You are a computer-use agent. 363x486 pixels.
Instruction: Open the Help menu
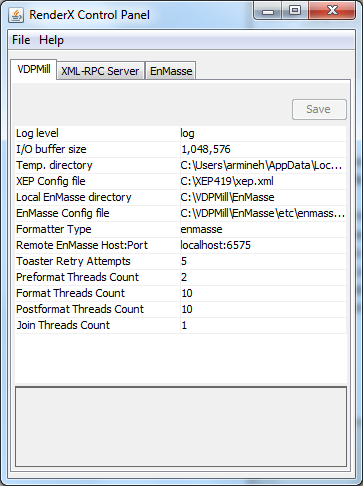point(51,40)
